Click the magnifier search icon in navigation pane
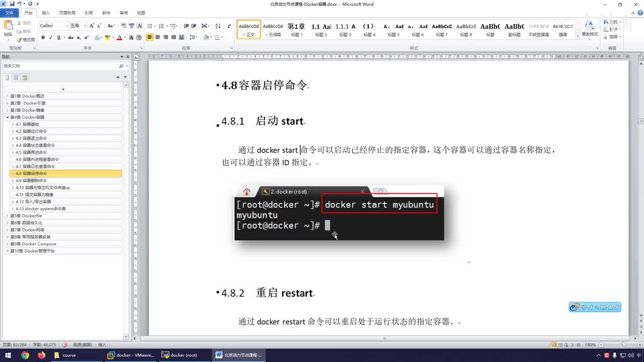Image resolution: width=644 pixels, height=362 pixels. coord(121,66)
